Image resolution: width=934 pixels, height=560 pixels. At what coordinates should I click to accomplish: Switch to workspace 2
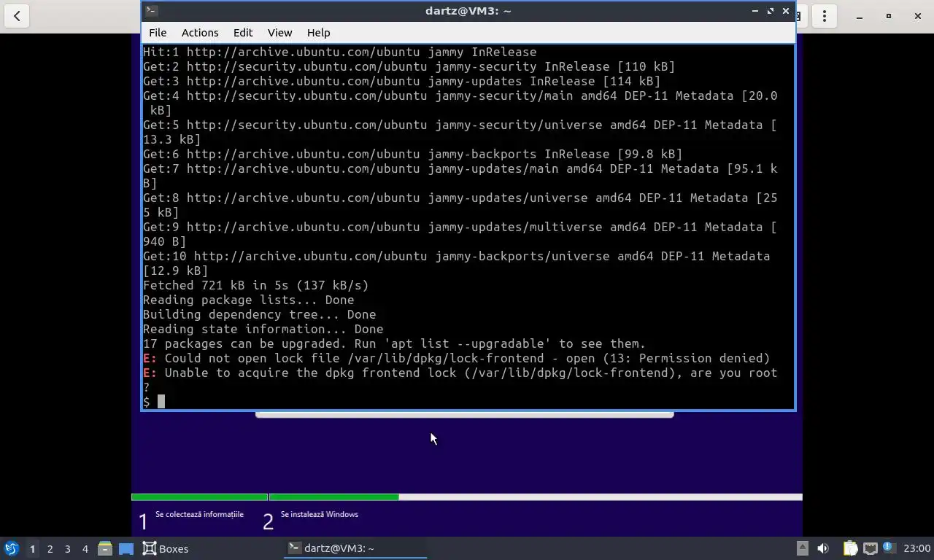click(x=50, y=548)
